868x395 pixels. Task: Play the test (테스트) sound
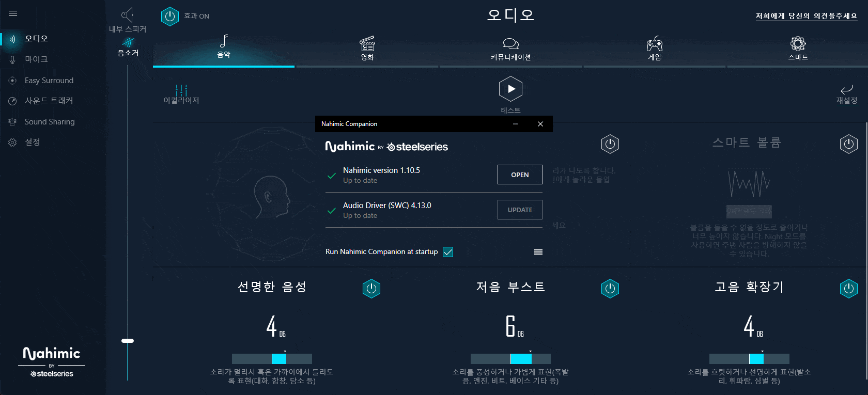point(510,89)
